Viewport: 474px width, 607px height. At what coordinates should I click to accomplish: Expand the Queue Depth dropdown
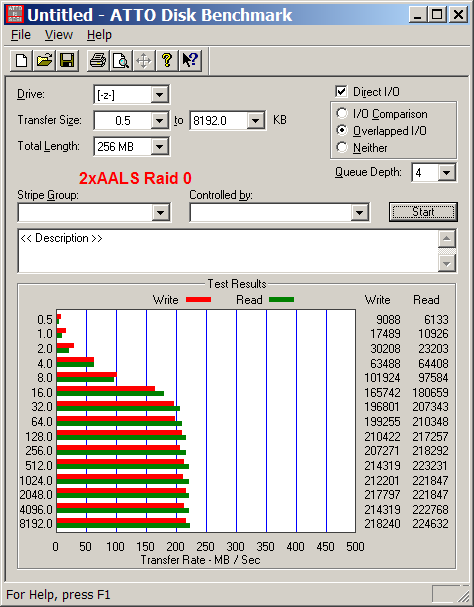click(x=447, y=172)
